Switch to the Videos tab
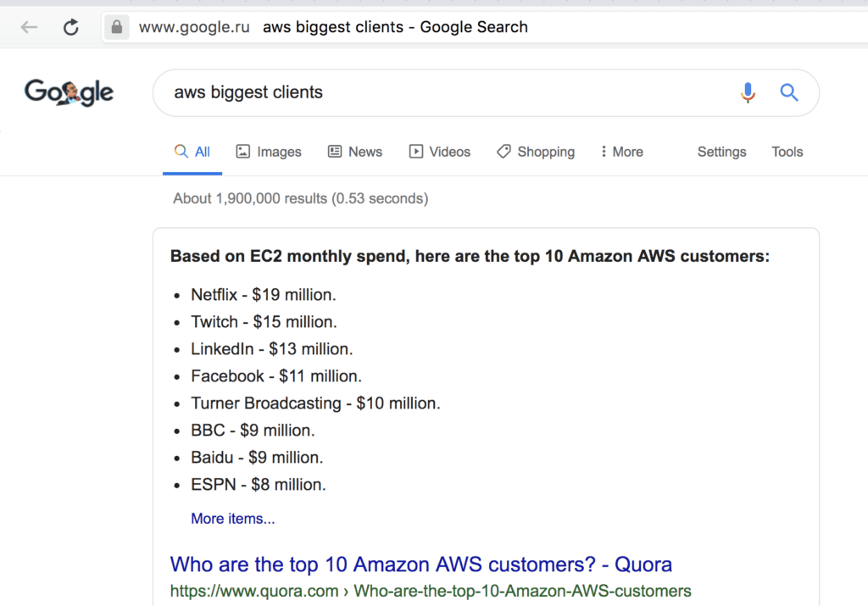The width and height of the screenshot is (868, 606). pos(449,152)
